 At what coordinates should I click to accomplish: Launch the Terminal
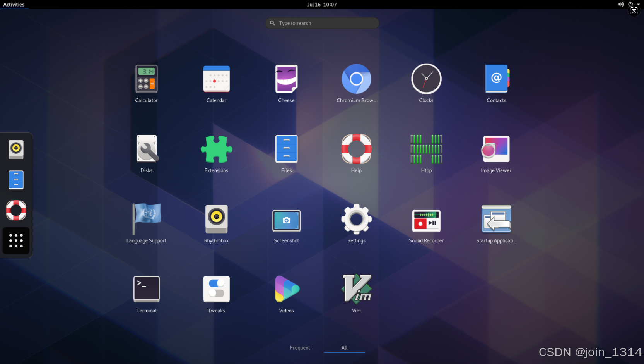click(x=146, y=289)
